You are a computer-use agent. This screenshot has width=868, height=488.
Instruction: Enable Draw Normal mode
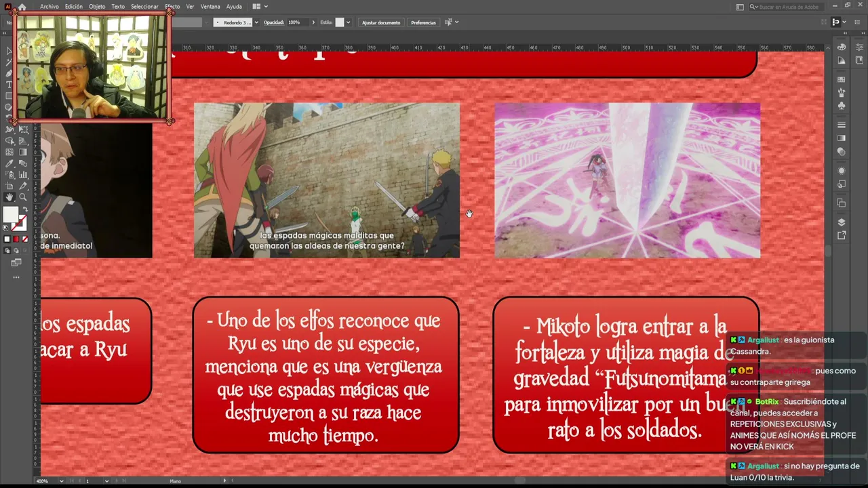7,251
